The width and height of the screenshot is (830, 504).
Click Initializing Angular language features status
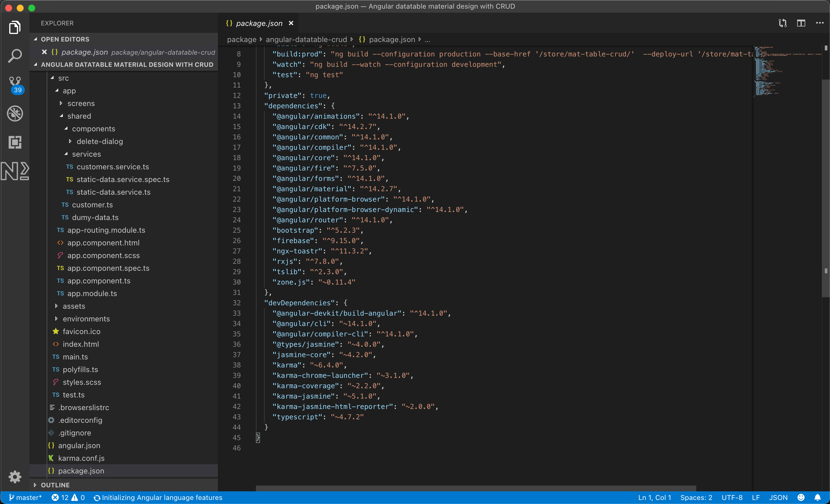pos(158,497)
